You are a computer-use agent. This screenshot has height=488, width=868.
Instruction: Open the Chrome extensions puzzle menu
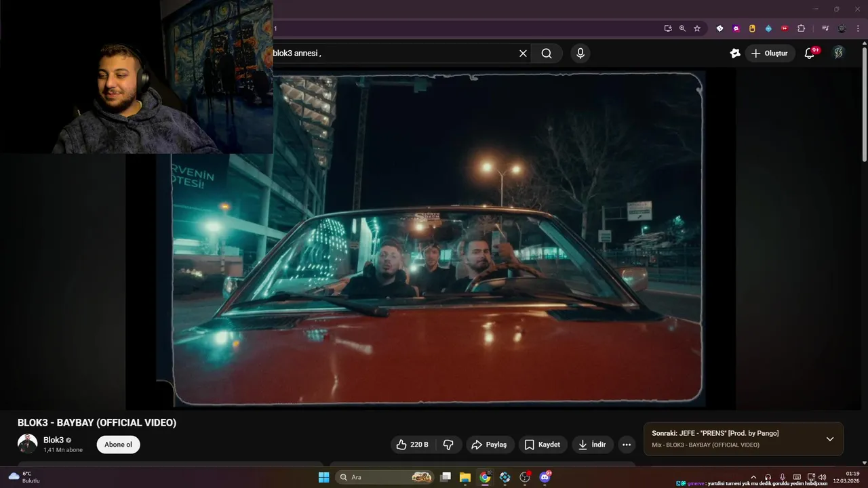pos(801,28)
